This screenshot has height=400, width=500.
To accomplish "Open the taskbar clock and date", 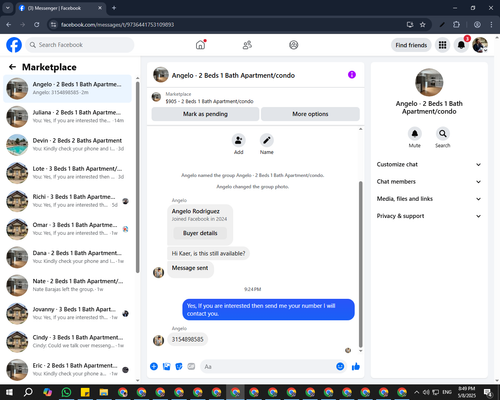I will coord(467,392).
